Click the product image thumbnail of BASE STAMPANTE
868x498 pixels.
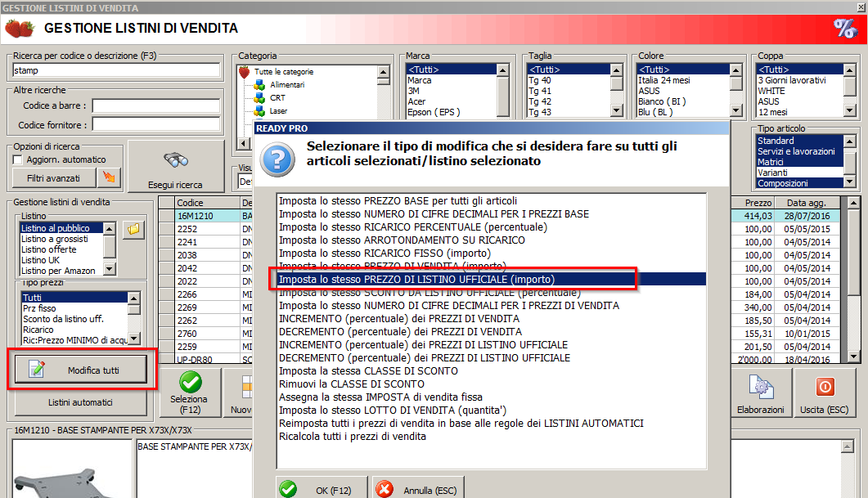(x=71, y=469)
